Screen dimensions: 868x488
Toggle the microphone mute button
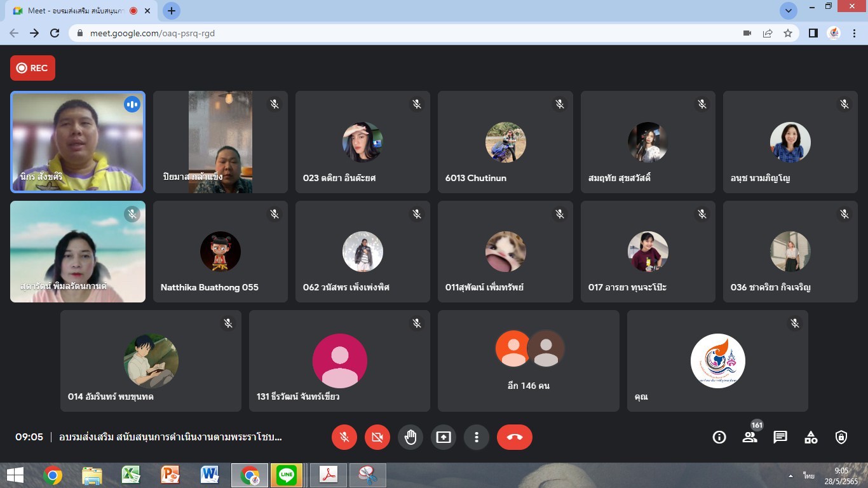(x=344, y=437)
